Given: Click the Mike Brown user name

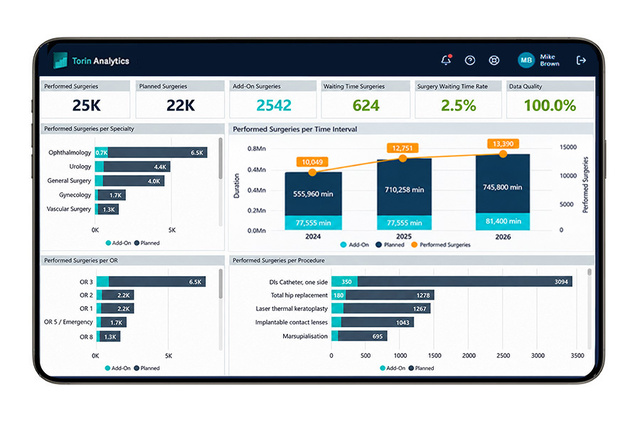Looking at the screenshot, I should coord(550,60).
